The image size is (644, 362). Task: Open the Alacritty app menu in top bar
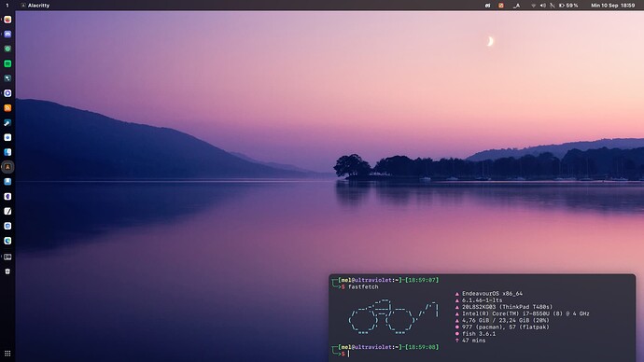pos(35,6)
